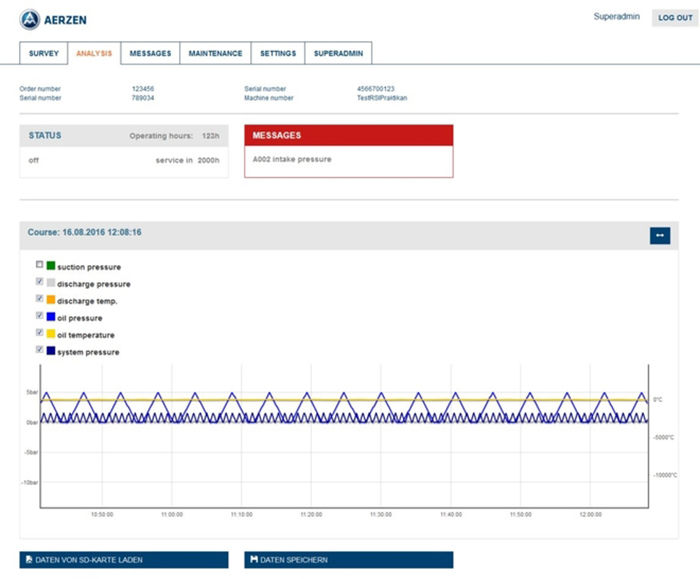
Task: Disable the system pressure checkbox
Action: (39, 349)
